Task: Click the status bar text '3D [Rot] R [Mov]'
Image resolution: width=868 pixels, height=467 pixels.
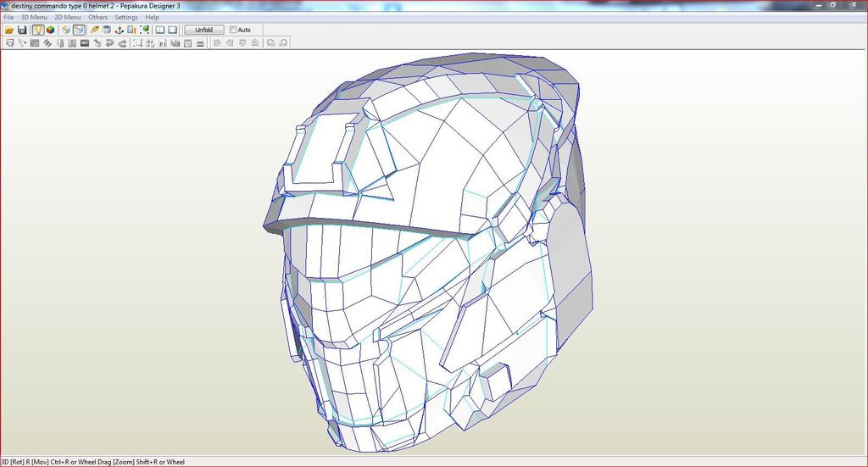Action: coord(25,462)
